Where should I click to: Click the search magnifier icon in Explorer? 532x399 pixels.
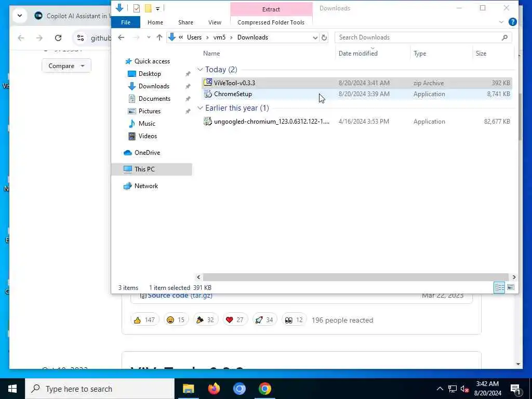coord(504,37)
